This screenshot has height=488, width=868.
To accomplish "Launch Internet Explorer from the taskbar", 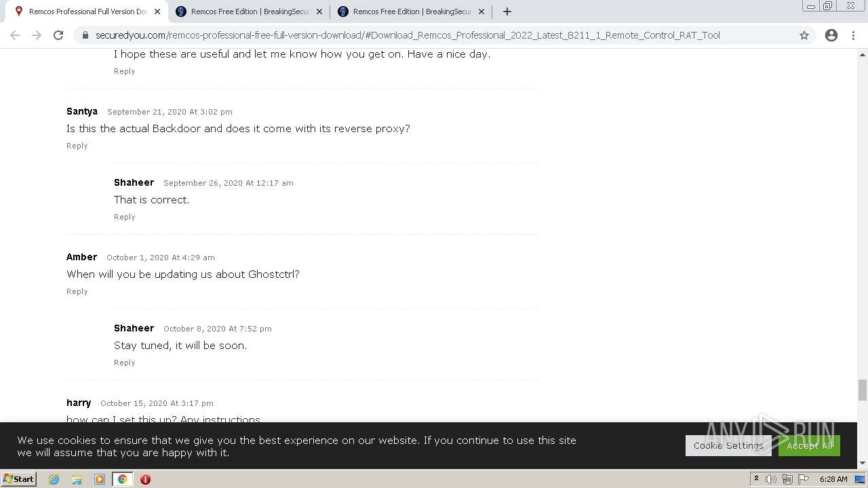I will [54, 479].
